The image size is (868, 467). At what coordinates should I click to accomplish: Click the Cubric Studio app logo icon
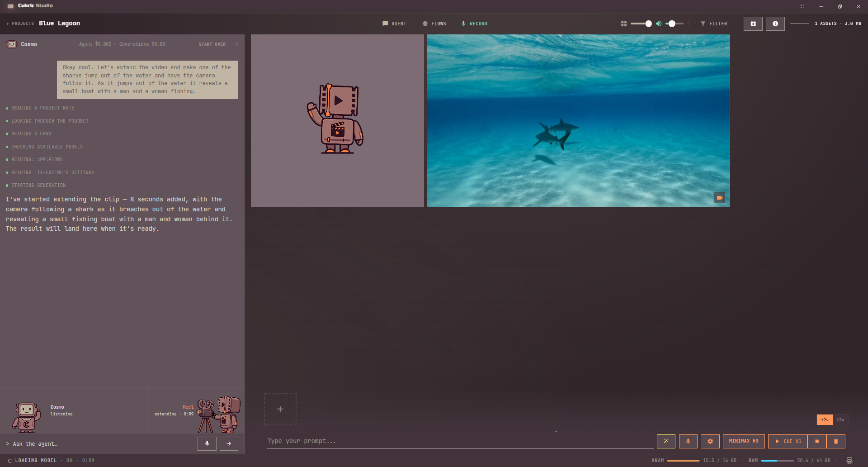[x=10, y=6]
